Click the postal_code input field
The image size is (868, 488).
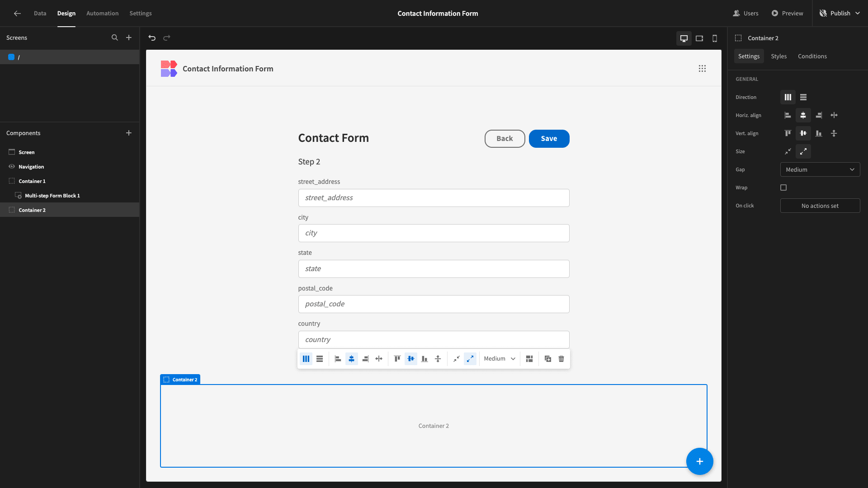pos(434,304)
